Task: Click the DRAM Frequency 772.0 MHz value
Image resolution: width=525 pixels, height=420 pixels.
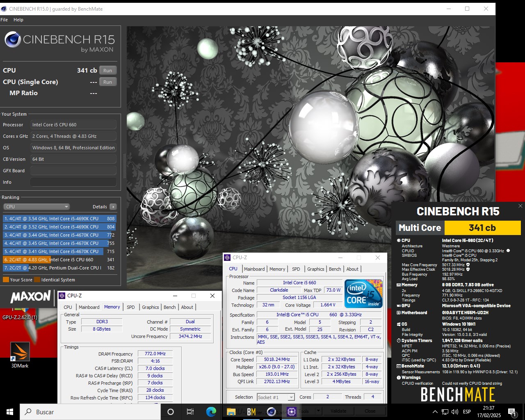Action: point(155,354)
